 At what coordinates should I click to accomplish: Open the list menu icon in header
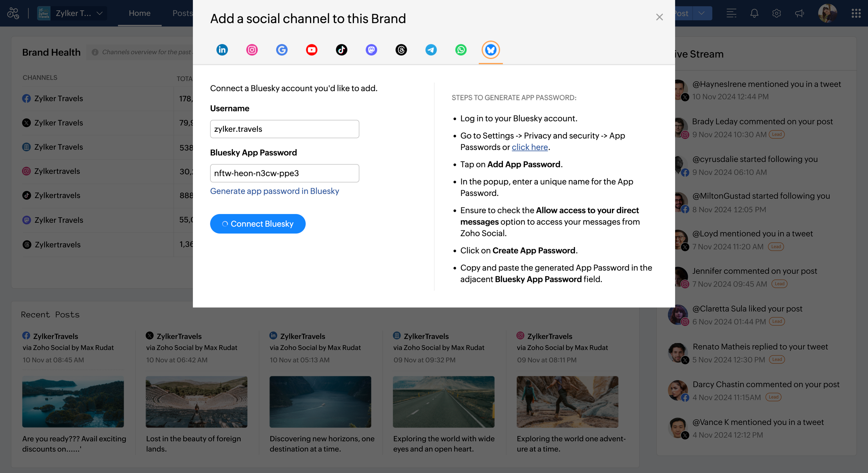731,13
